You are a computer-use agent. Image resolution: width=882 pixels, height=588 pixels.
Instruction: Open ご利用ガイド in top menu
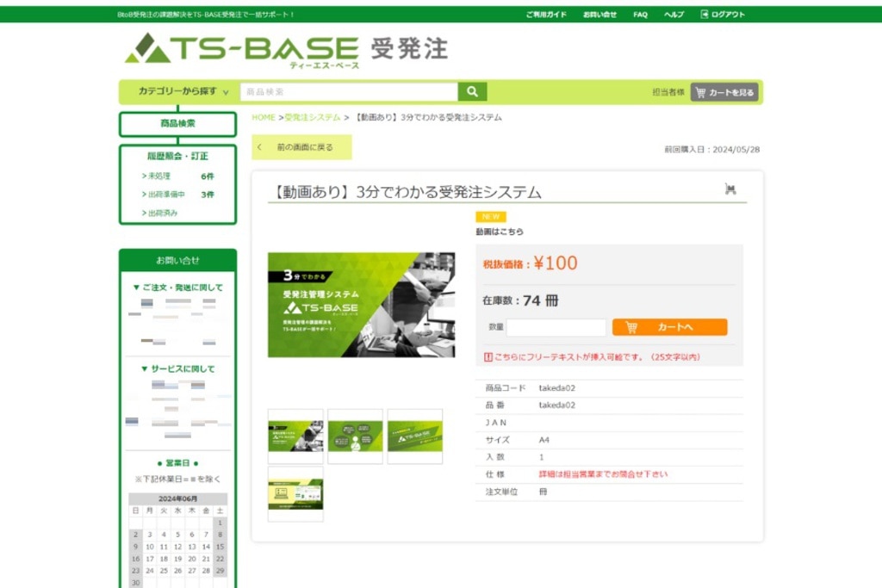click(x=546, y=15)
